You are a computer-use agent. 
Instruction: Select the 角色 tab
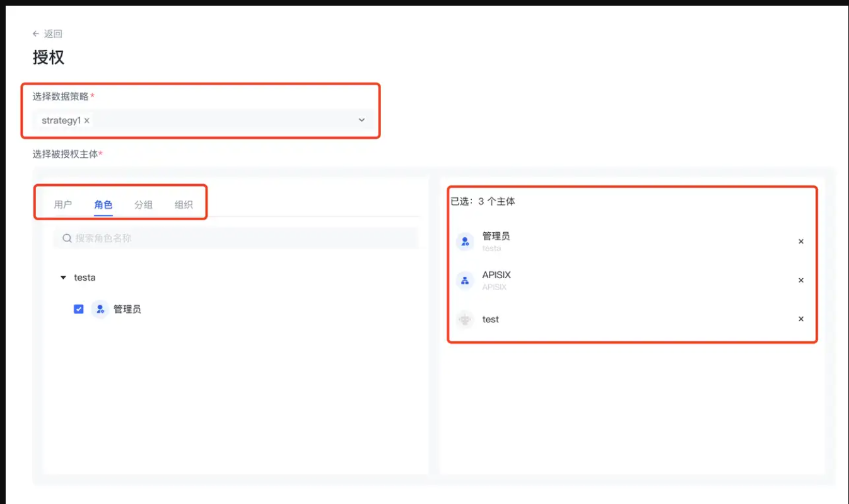point(103,204)
